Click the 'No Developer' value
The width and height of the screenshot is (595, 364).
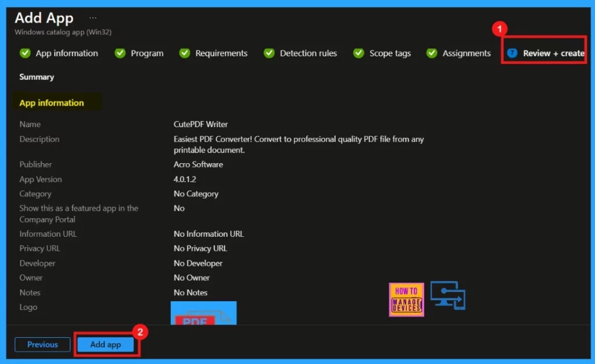tap(198, 263)
